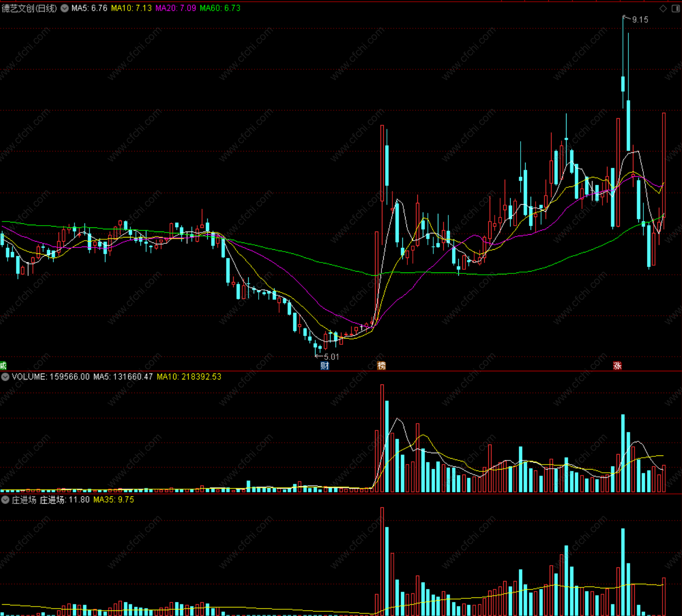
Task: Click the MA5: 6.76 label
Action: click(89, 8)
